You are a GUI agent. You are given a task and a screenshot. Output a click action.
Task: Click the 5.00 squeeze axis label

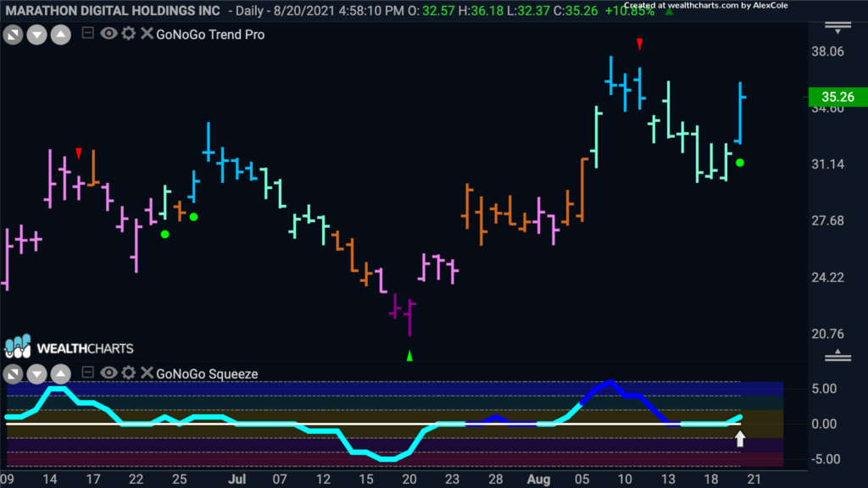click(x=824, y=389)
